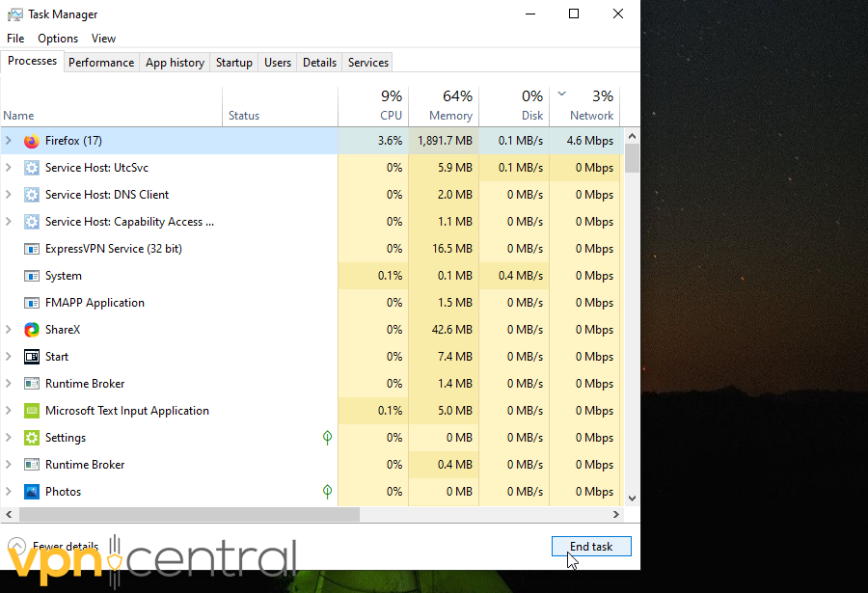868x593 pixels.
Task: Click the green leaf suspended icon beside Settings
Action: click(x=327, y=438)
